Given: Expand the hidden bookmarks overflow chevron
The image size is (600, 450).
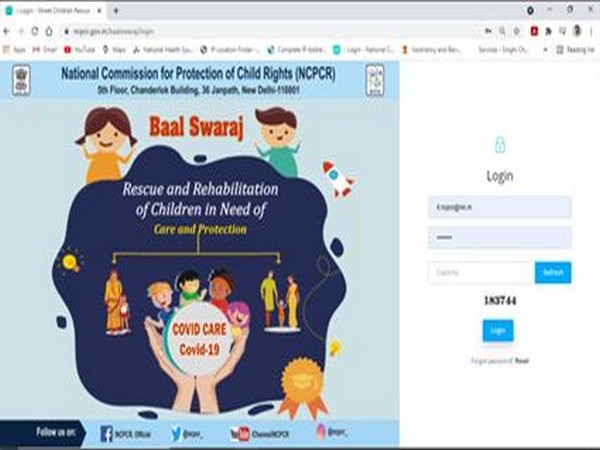Looking at the screenshot, I should click(x=545, y=49).
